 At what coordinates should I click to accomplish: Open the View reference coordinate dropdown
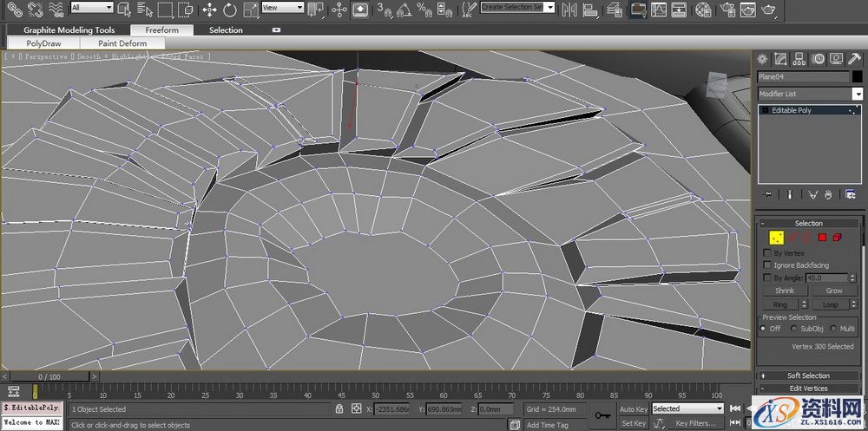pyautogui.click(x=283, y=8)
